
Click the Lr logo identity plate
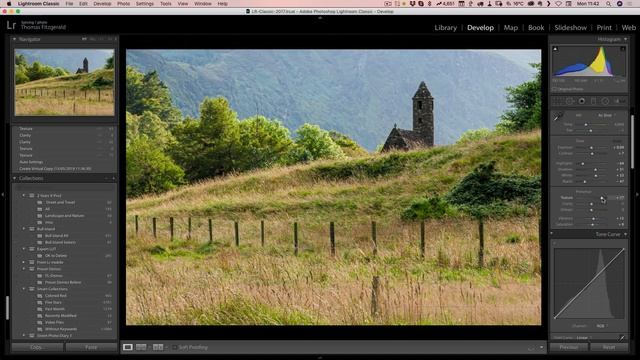click(x=11, y=26)
